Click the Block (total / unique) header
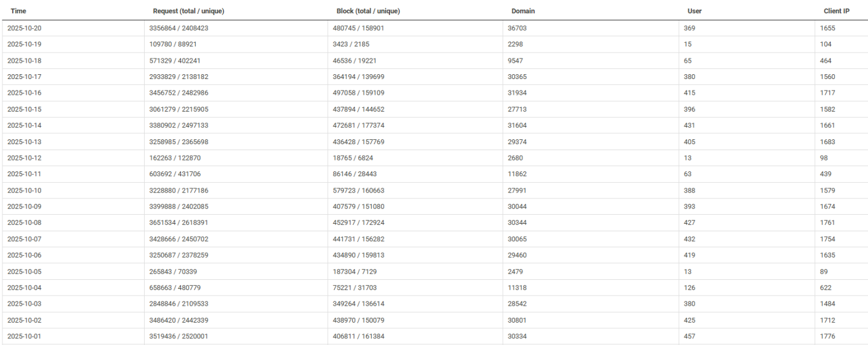868x345 pixels. tap(368, 11)
